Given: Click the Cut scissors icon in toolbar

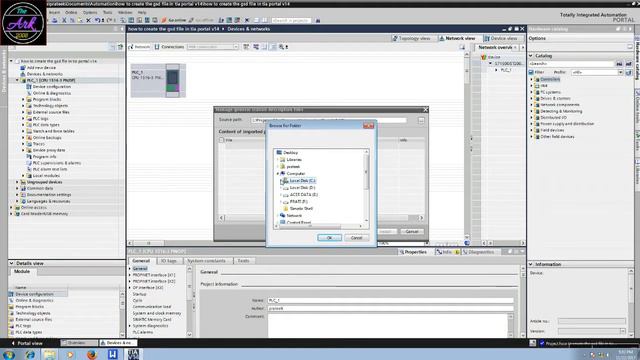Looking at the screenshot, I should (64, 20).
